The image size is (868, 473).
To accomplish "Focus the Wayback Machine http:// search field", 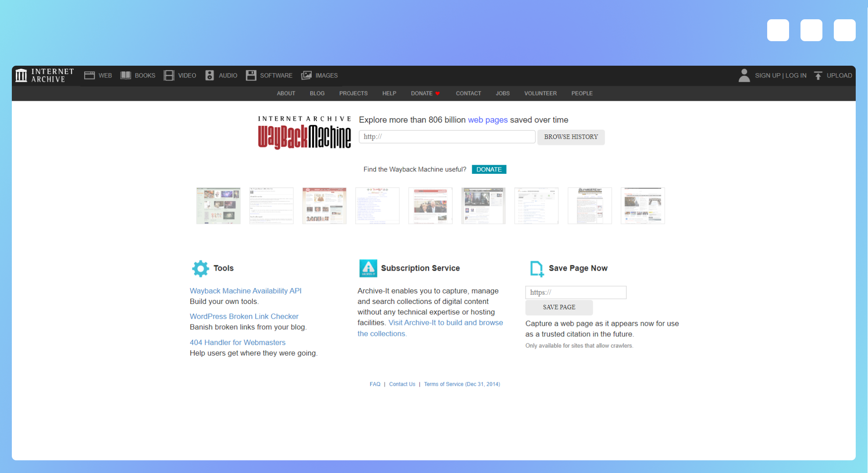I will tap(447, 137).
